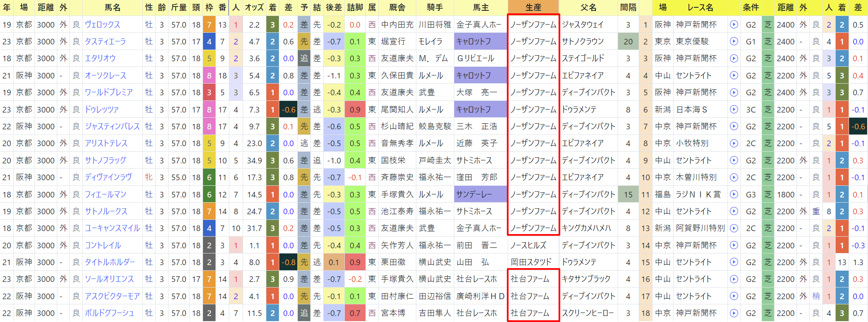Click the 間隔 column header
The image size is (868, 322).
[x=628, y=7]
